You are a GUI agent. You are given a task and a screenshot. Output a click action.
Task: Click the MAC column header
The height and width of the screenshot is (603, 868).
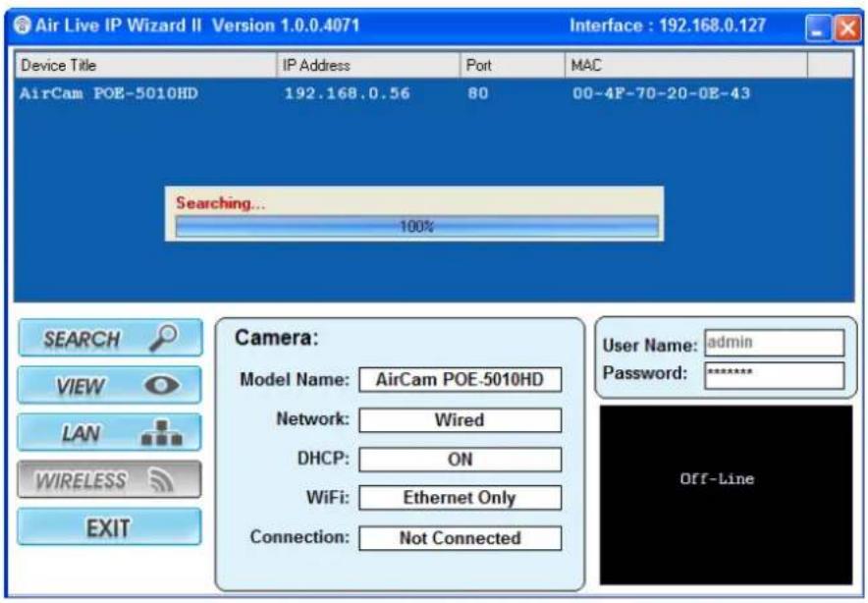686,66
